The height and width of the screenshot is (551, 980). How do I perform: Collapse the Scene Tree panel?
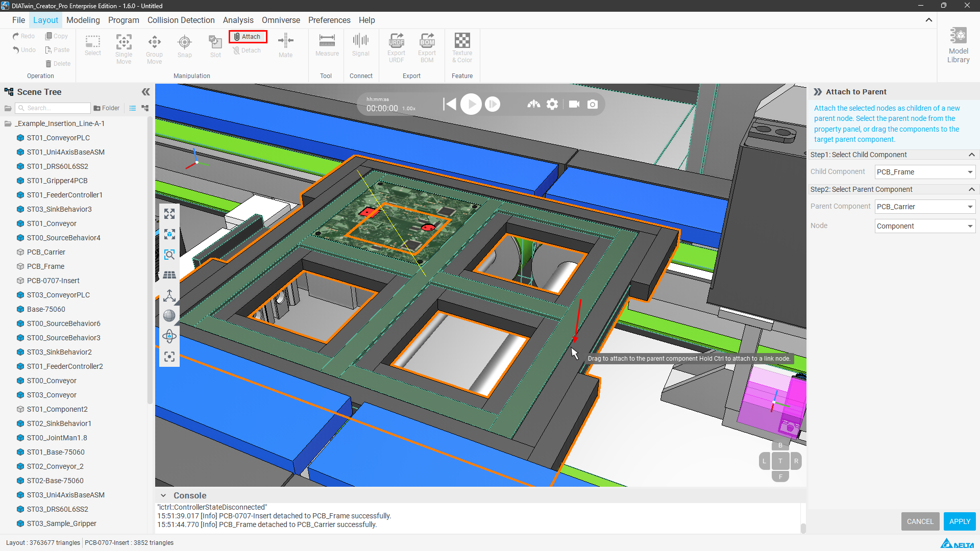tap(146, 92)
